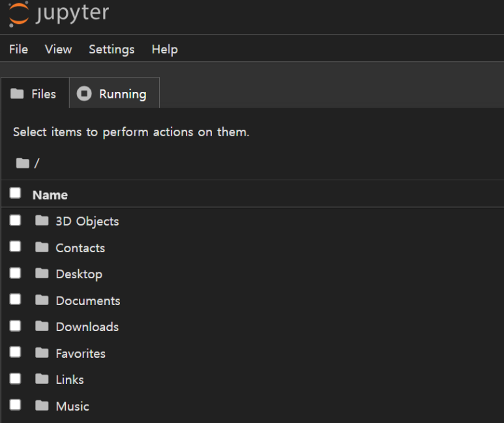The height and width of the screenshot is (423, 504).
Task: Check the Favorites folder checkbox
Action: click(x=15, y=353)
